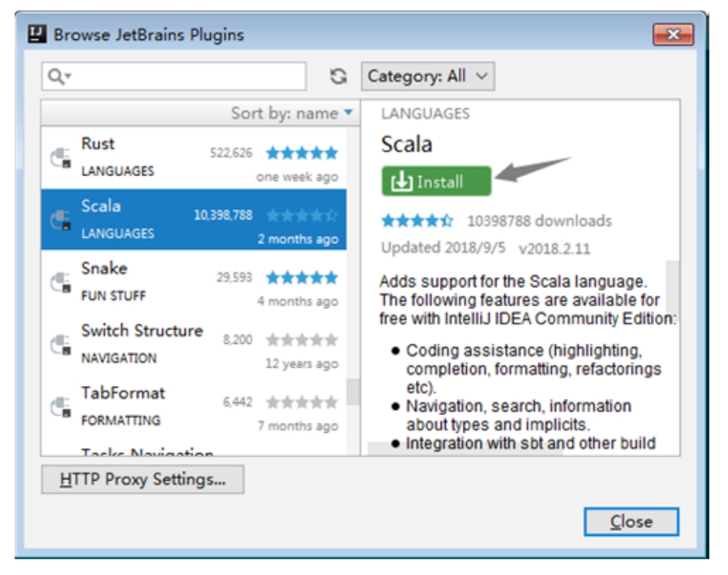728x575 pixels.
Task: Click the Snake plugin icon
Action: pos(60,282)
